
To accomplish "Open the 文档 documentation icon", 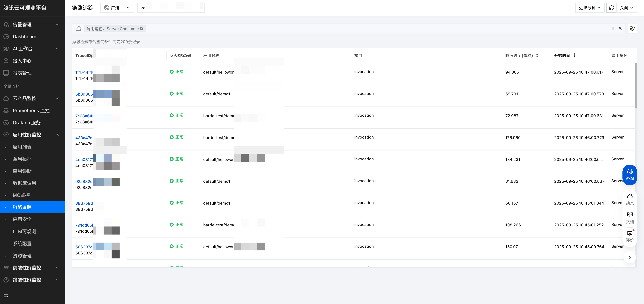I will (x=630, y=218).
